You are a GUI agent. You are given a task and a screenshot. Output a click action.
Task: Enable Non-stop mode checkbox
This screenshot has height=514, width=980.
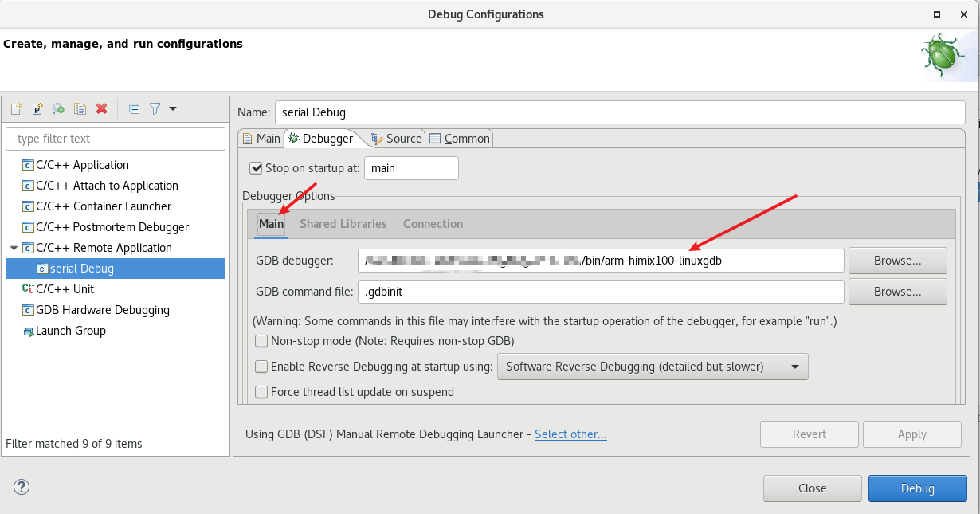tap(261, 341)
